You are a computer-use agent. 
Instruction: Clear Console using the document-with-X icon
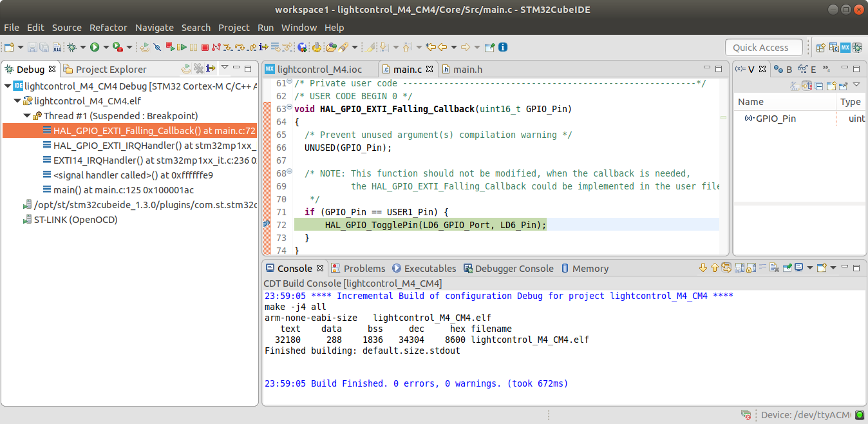(x=774, y=267)
